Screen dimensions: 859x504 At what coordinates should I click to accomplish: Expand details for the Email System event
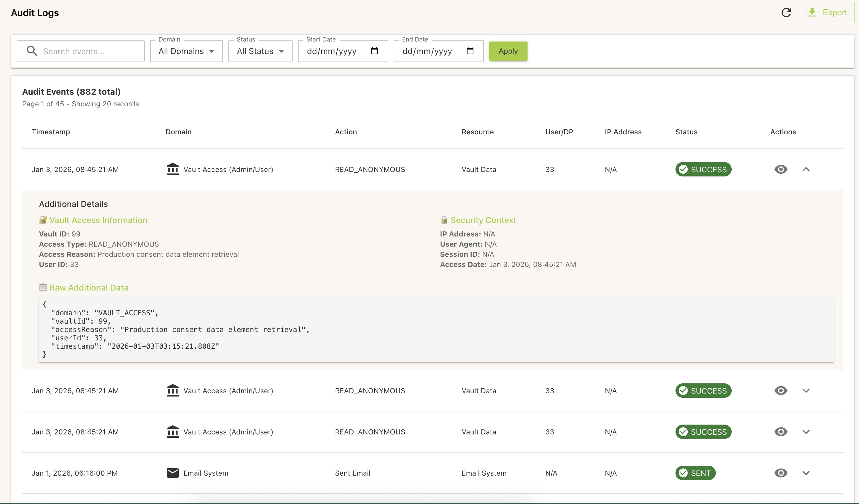(x=806, y=473)
